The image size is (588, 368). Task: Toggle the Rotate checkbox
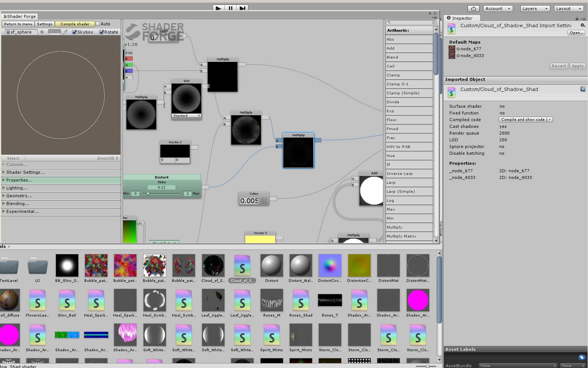[x=101, y=32]
